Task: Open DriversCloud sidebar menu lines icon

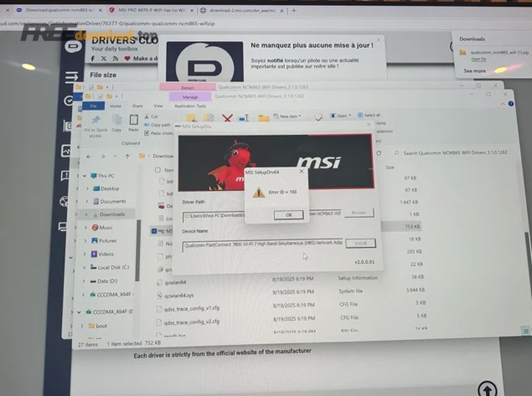Action: pyautogui.click(x=71, y=77)
